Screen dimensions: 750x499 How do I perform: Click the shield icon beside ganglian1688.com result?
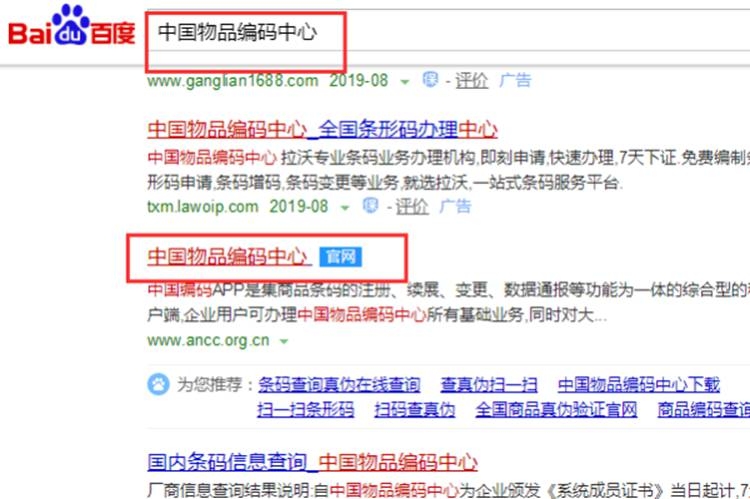430,79
